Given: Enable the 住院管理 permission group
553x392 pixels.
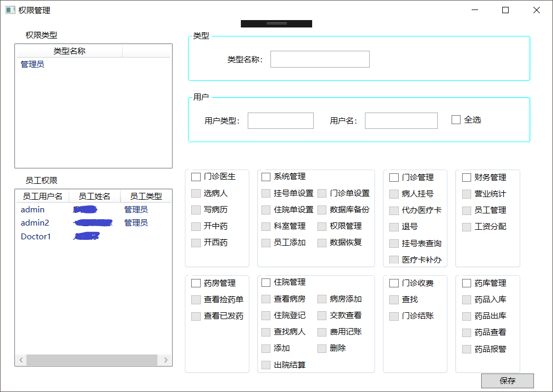Looking at the screenshot, I should pos(266,283).
